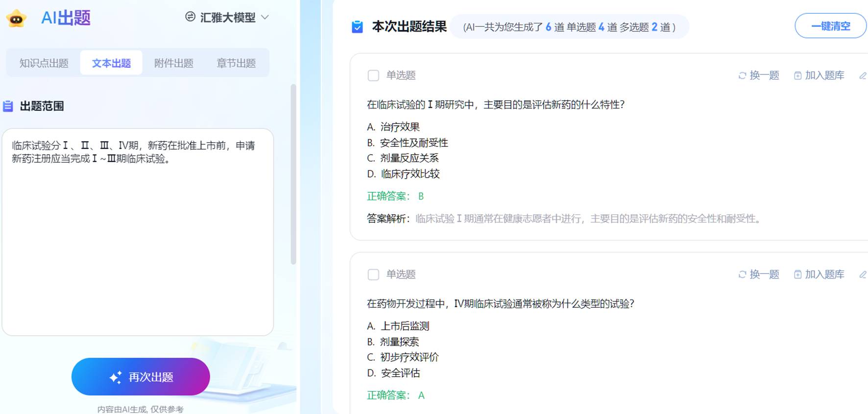Open the 附件出题 tab
The height and width of the screenshot is (414, 868).
[x=173, y=63]
